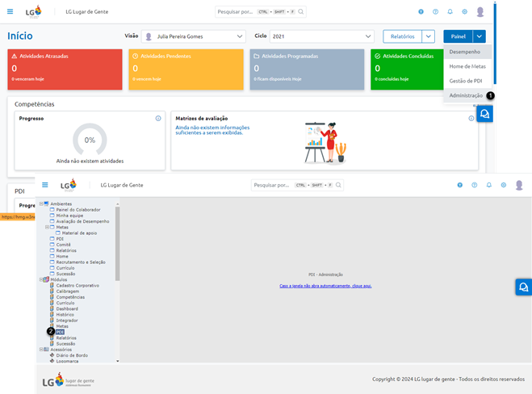Image resolution: width=532 pixels, height=394 pixels.
Task: Select Minha equipe in the tree
Action: click(x=69, y=216)
